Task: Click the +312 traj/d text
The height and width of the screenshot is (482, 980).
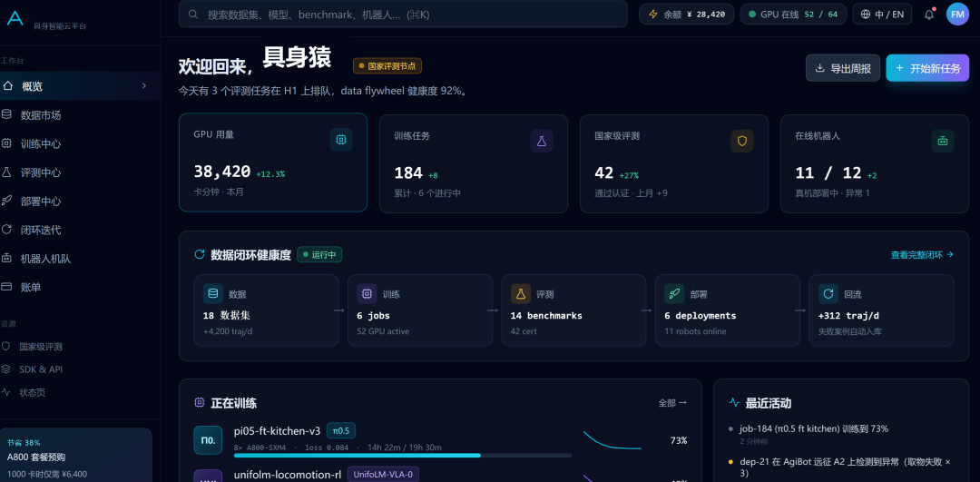Action: (848, 316)
